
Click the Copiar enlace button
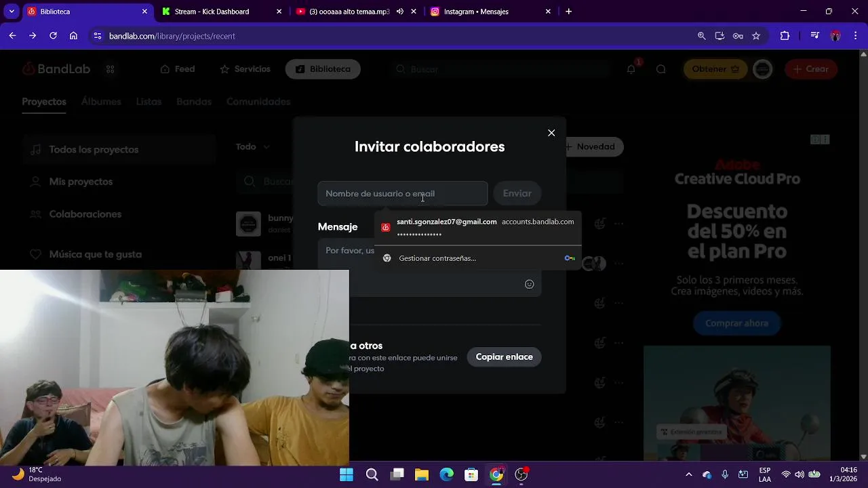[504, 357]
